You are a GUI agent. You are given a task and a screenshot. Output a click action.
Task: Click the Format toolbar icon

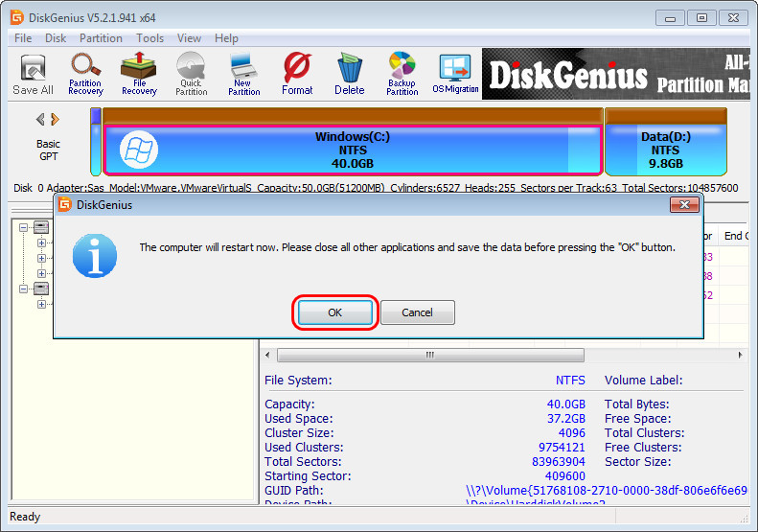(297, 74)
